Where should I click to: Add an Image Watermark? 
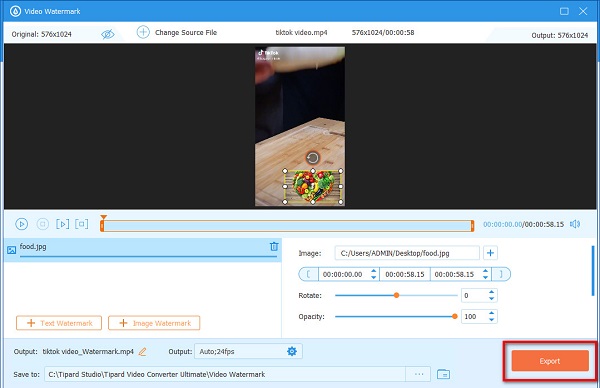(x=154, y=323)
